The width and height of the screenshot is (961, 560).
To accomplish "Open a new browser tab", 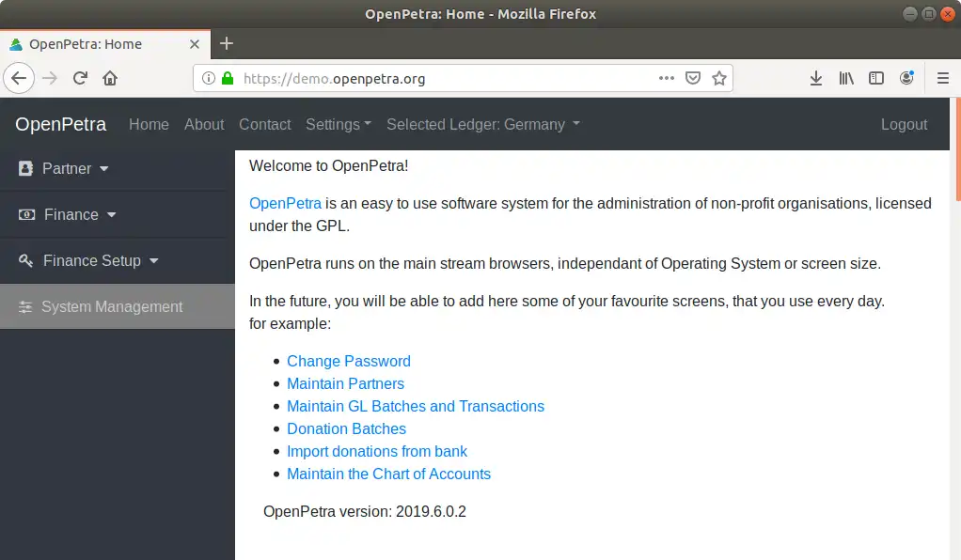I will [x=227, y=43].
